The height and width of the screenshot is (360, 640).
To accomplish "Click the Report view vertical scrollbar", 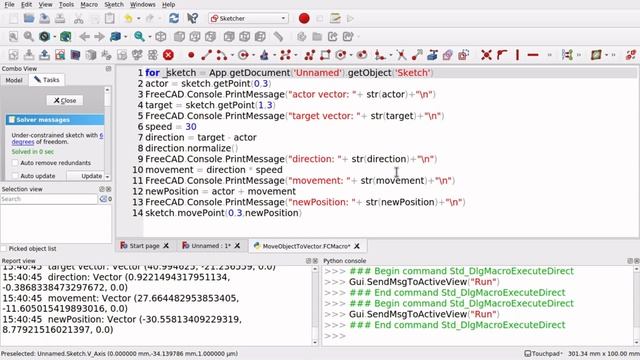I will tap(315, 305).
